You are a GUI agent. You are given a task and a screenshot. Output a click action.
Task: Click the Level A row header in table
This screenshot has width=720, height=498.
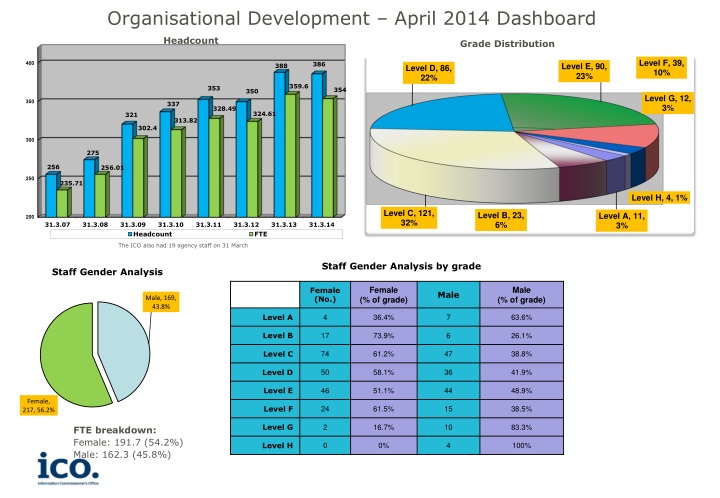[277, 317]
